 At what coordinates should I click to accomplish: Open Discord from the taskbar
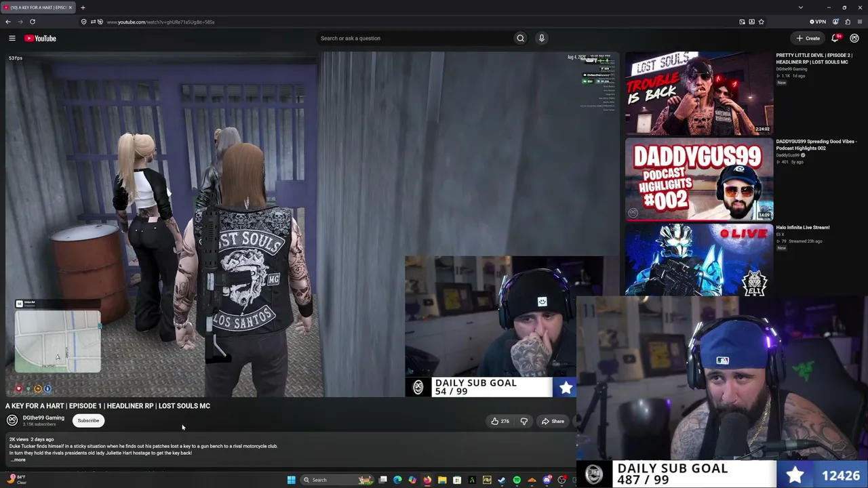click(x=547, y=480)
